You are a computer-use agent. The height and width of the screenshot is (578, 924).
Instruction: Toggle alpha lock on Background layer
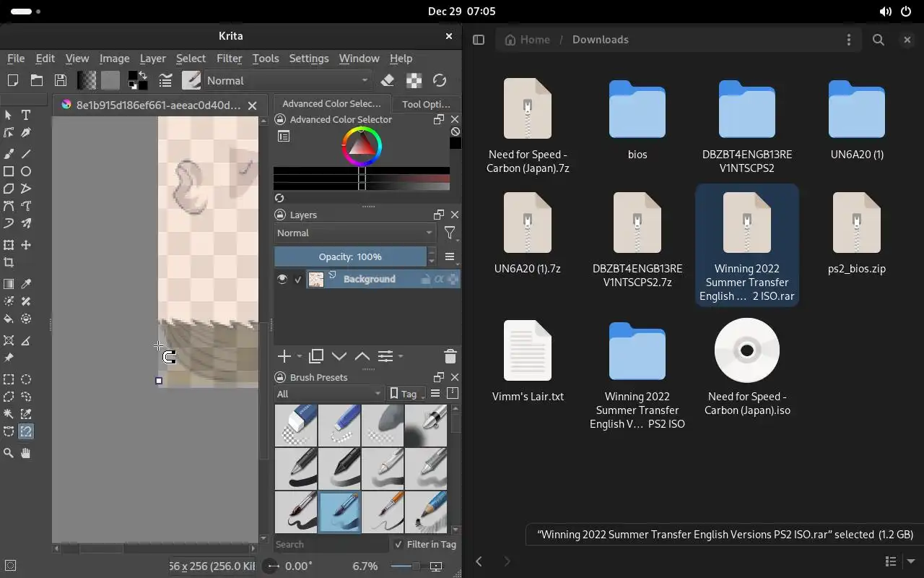453,279
